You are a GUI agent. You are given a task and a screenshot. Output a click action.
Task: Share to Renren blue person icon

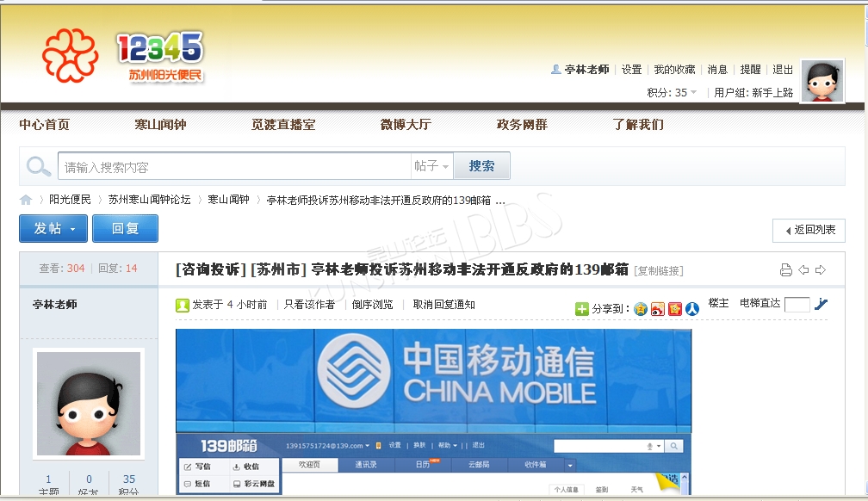pos(691,309)
